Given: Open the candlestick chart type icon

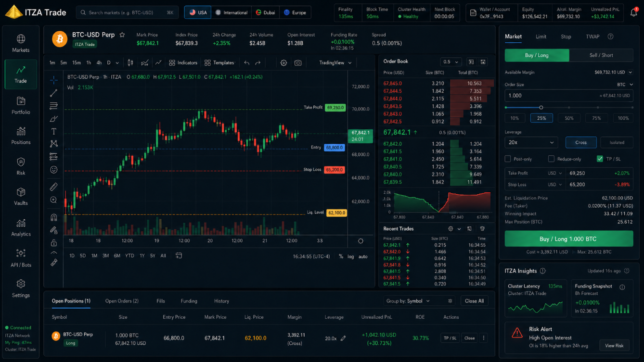Looking at the screenshot, I should [x=130, y=63].
